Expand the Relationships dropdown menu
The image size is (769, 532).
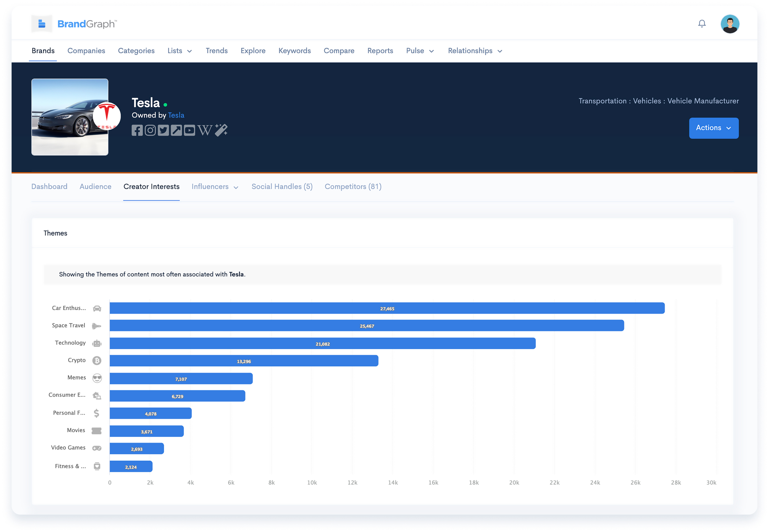click(x=475, y=51)
